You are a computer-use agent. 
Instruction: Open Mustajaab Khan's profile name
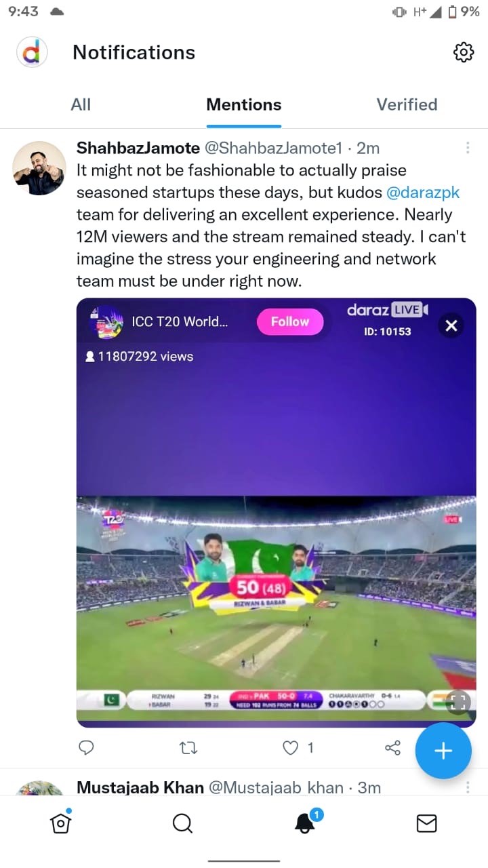pos(140,787)
